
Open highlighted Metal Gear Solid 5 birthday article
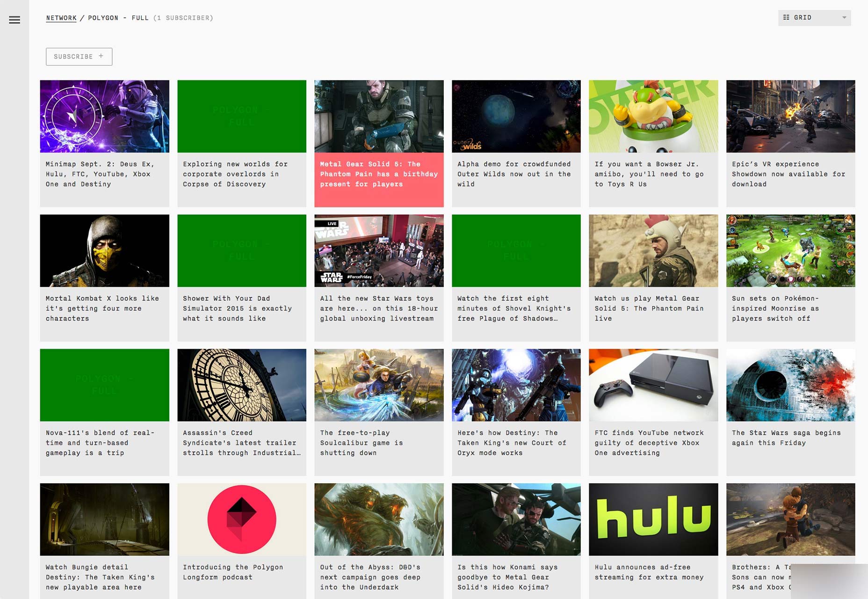(379, 174)
